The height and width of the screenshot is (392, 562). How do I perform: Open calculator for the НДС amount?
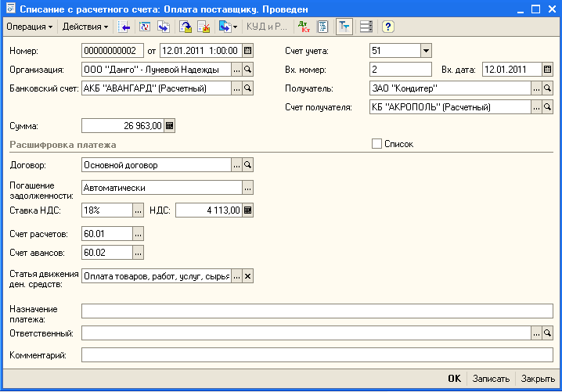click(x=248, y=210)
